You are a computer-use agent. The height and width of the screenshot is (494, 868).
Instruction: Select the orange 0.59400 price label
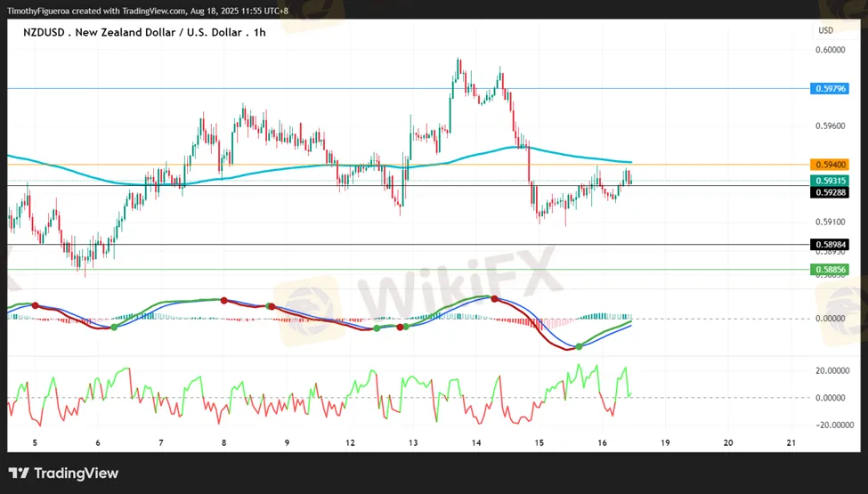tap(829, 165)
